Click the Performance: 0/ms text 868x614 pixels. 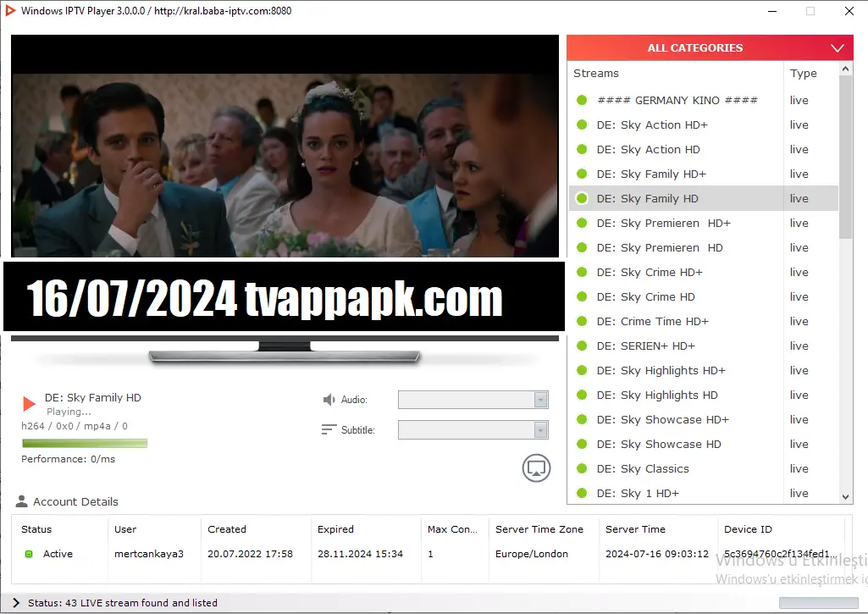pyautogui.click(x=68, y=459)
